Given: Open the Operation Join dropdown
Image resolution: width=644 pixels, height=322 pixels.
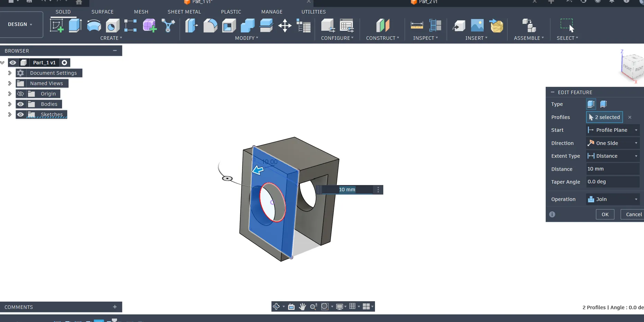Looking at the screenshot, I should (612, 199).
